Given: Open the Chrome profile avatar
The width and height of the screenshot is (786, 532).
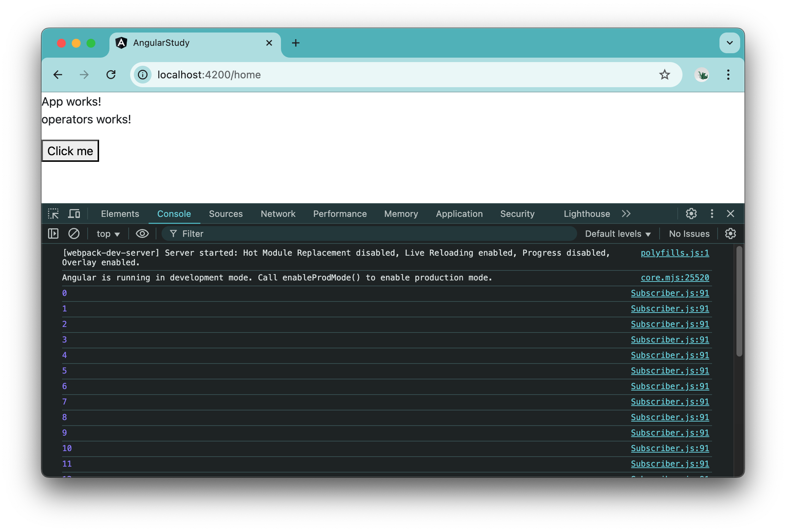Looking at the screenshot, I should pyautogui.click(x=702, y=75).
